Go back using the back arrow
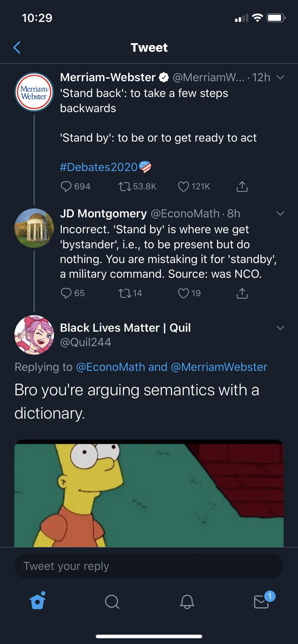 (x=17, y=47)
